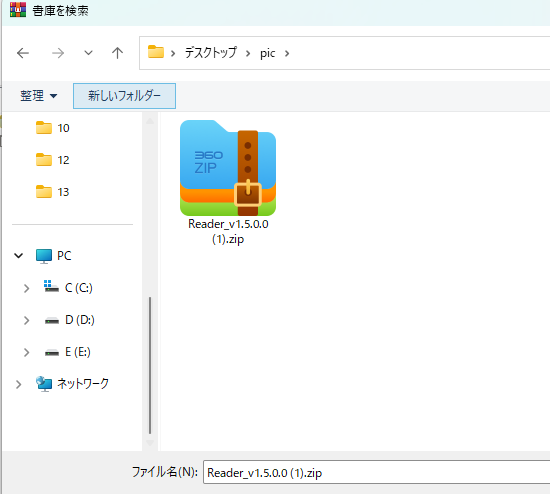Expand chevron before デスクトップ breadcrumb
This screenshot has height=494, width=550.
tap(173, 53)
